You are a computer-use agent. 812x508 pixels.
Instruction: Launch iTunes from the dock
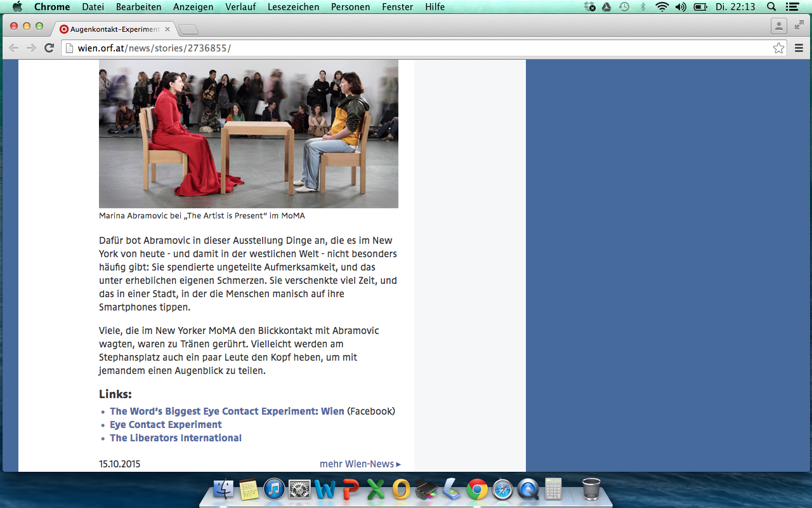[274, 490]
